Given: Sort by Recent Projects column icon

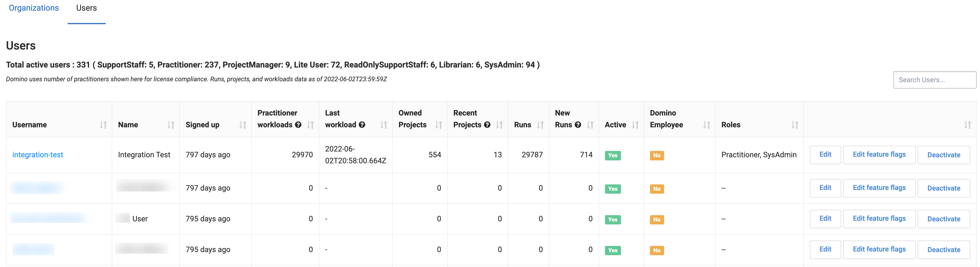Looking at the screenshot, I should 499,125.
